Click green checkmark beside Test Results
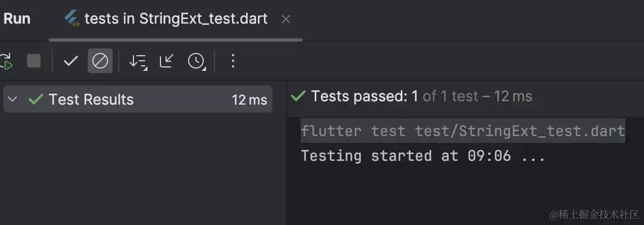 point(36,99)
